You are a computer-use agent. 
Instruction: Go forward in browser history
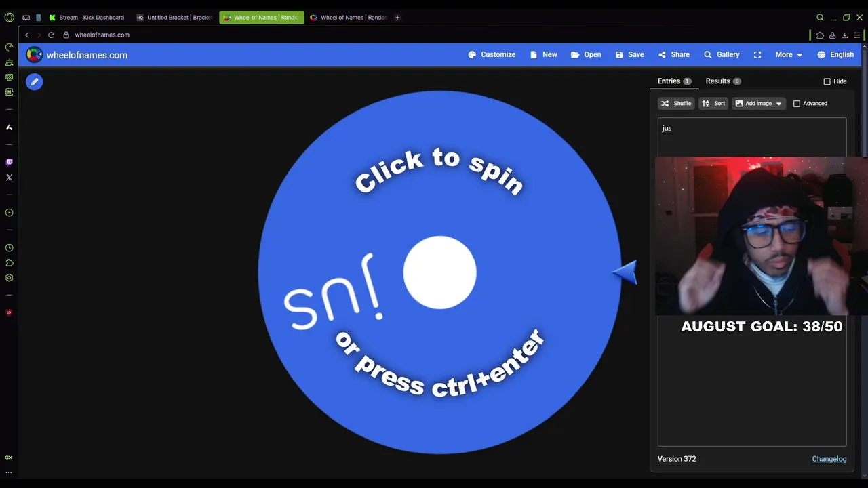point(39,35)
